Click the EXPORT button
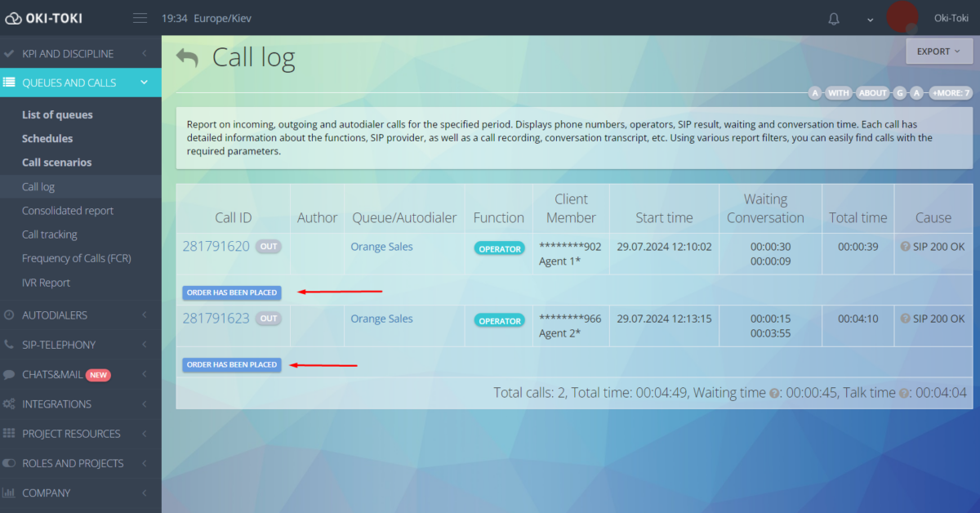 coord(938,51)
